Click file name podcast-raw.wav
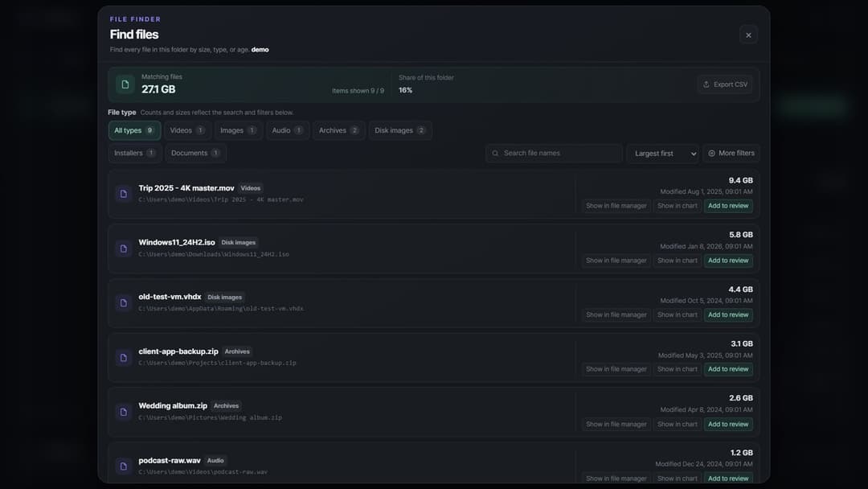 pyautogui.click(x=170, y=461)
